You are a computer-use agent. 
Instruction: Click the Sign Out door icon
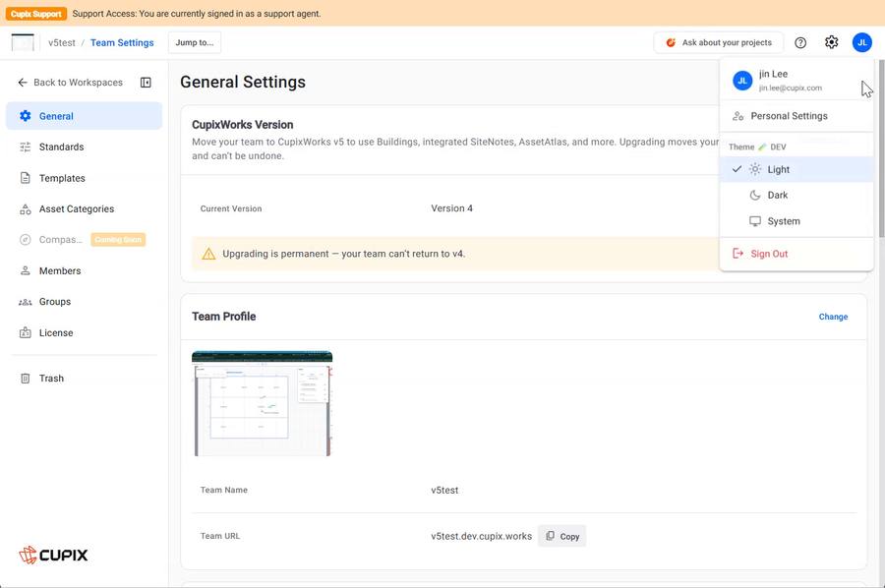[x=737, y=254]
